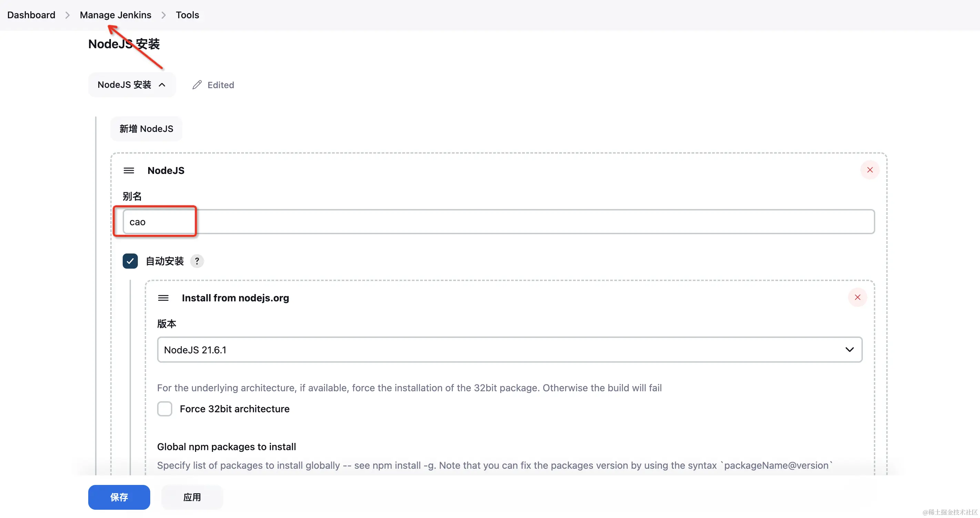Go to Dashboard breadcrumb

point(31,15)
